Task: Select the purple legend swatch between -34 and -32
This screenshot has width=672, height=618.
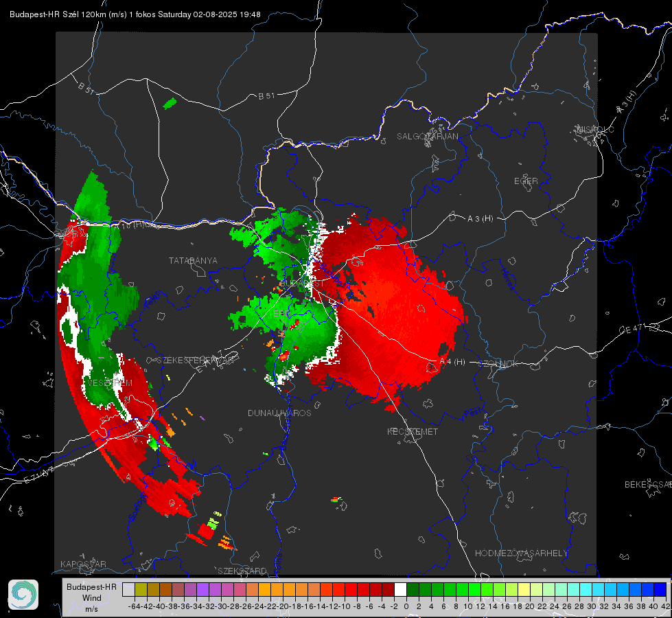Action: 202,589
